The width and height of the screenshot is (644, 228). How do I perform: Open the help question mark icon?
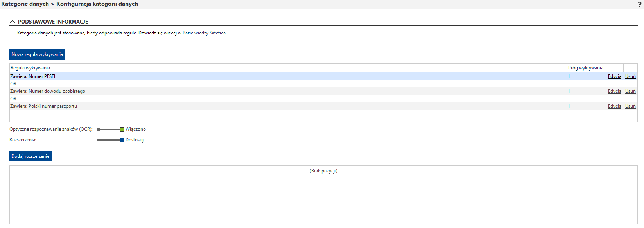pos(639,4)
